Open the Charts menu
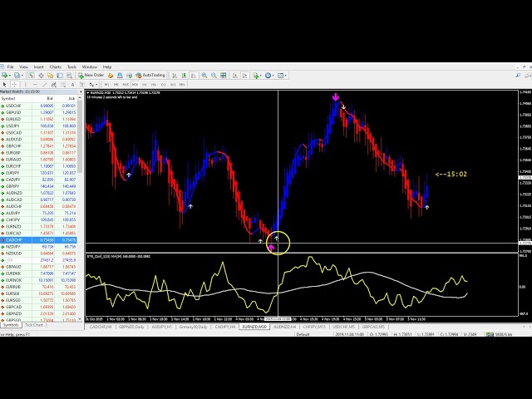Image resolution: width=532 pixels, height=399 pixels. coord(55,66)
